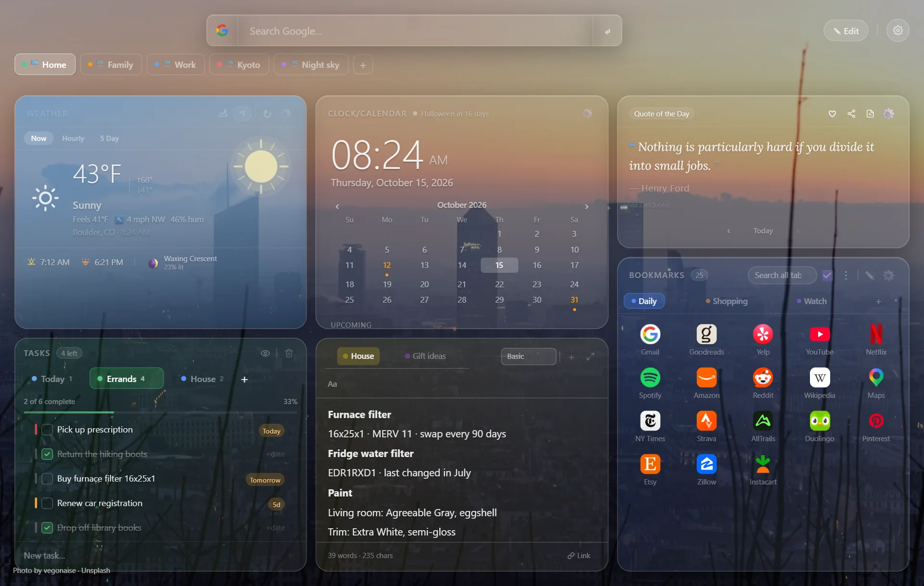Open the Reddit bookmark

763,383
